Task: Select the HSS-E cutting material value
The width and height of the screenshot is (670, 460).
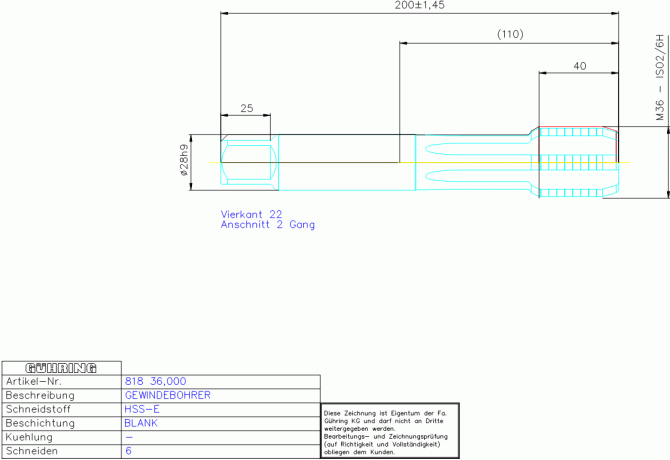Action: pyautogui.click(x=142, y=410)
